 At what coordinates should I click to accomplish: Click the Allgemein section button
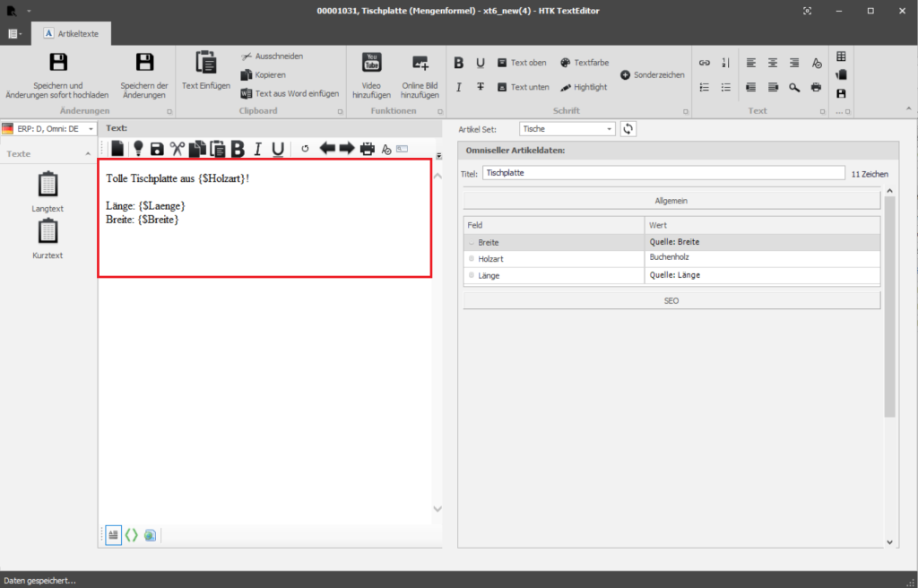[x=671, y=201]
